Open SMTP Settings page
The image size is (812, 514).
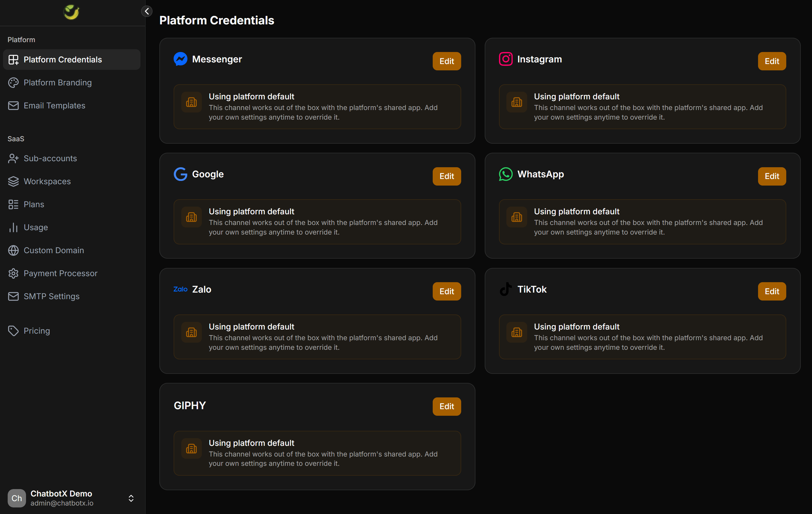pyautogui.click(x=72, y=296)
